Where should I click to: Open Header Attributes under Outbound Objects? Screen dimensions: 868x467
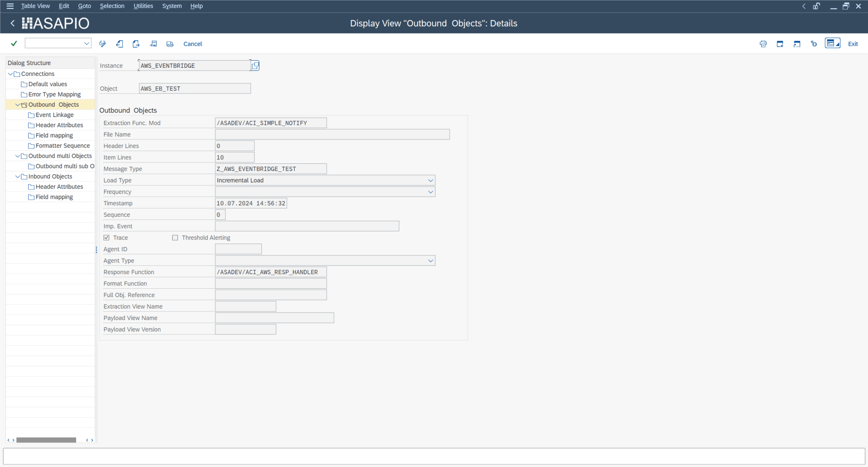point(59,125)
